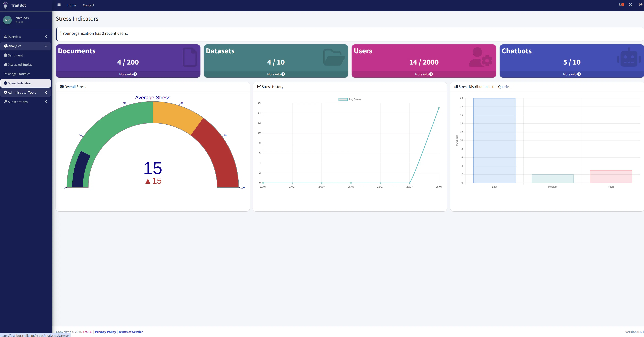Click the Medium bar in distribution chart
The height and width of the screenshot is (337, 644).
(x=553, y=178)
